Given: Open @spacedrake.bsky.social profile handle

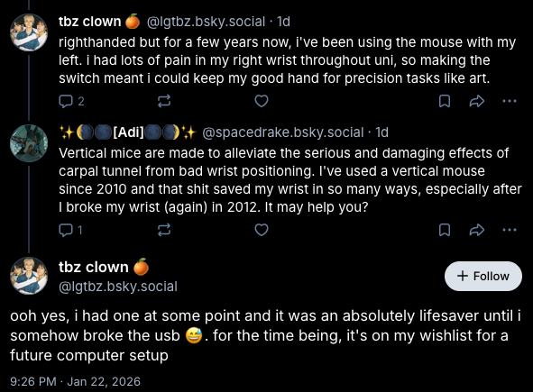Looking at the screenshot, I should click(283, 132).
